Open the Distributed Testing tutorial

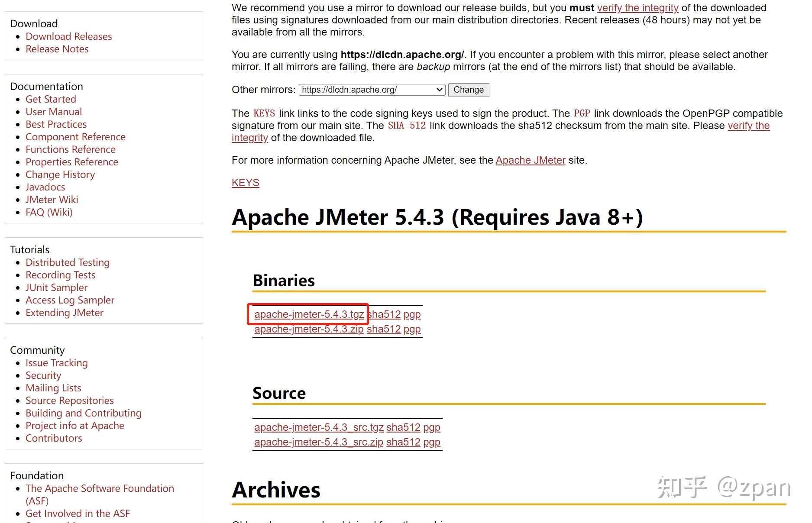(68, 262)
